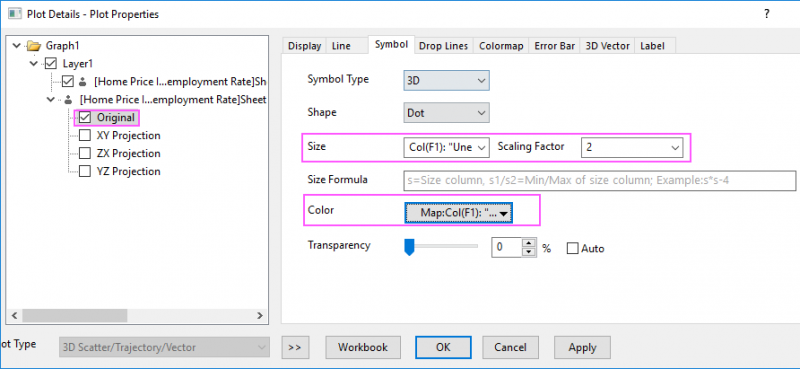Click the Apply button
This screenshot has height=369, width=800.
582,348
